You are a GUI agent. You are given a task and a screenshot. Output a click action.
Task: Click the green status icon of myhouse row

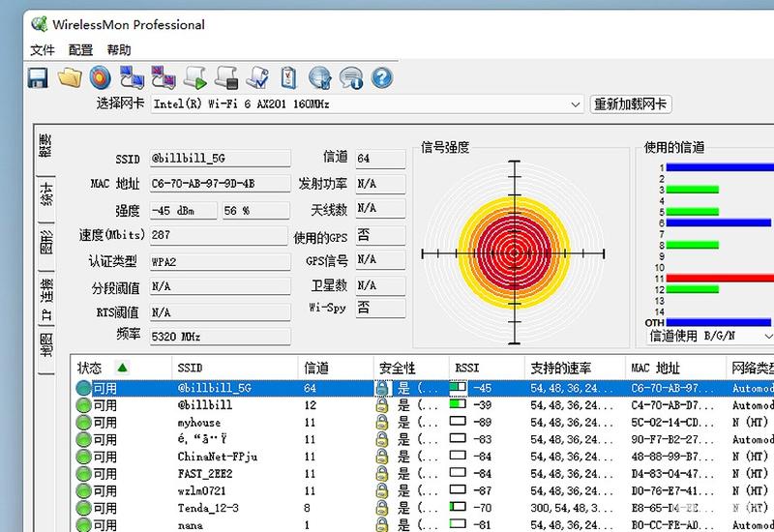click(x=84, y=423)
